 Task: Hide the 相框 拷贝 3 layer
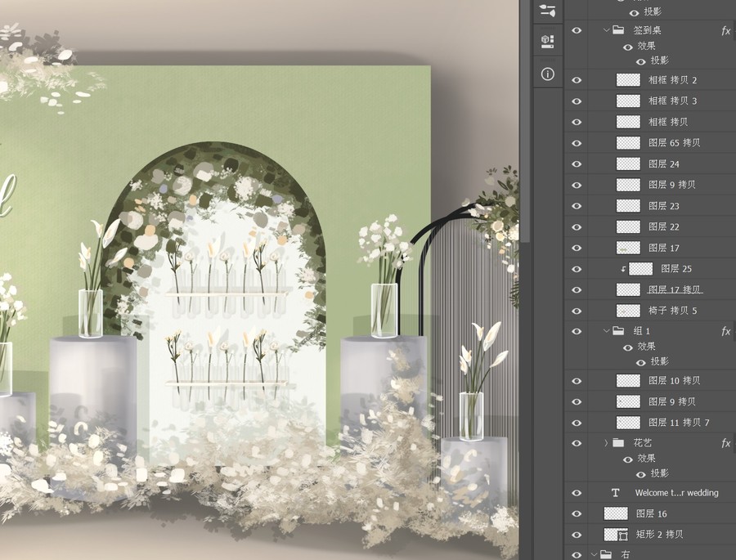[x=577, y=101]
